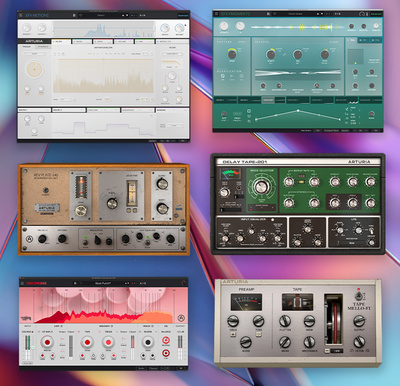Select the yellow Filter tab in Efx Motions
400x386 pixels.
[61, 41]
